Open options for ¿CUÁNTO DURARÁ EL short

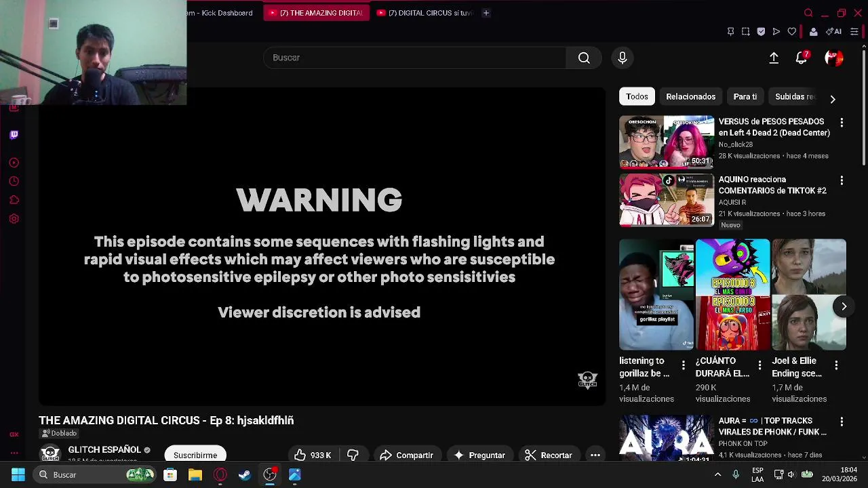pos(759,365)
